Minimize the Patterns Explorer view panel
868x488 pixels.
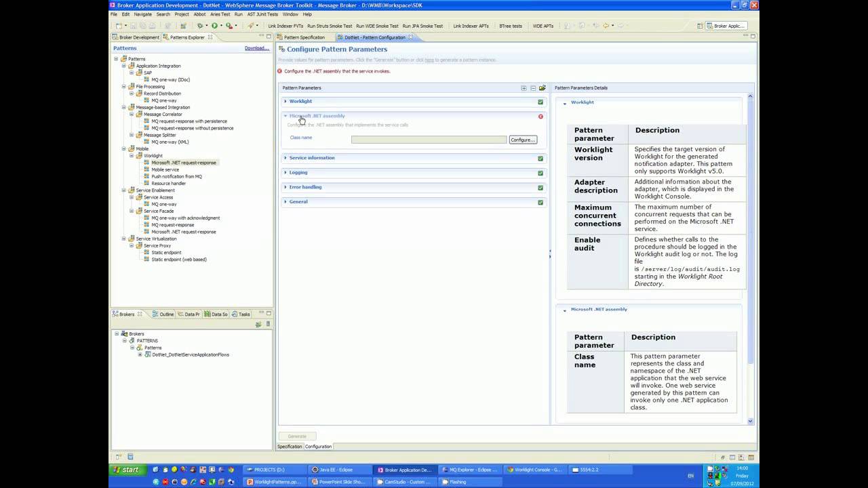260,37
